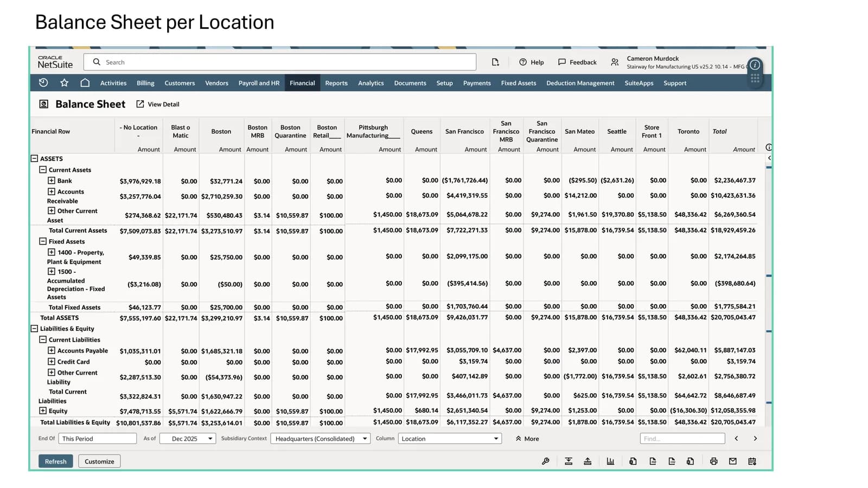Open the Support menu

[x=675, y=83]
